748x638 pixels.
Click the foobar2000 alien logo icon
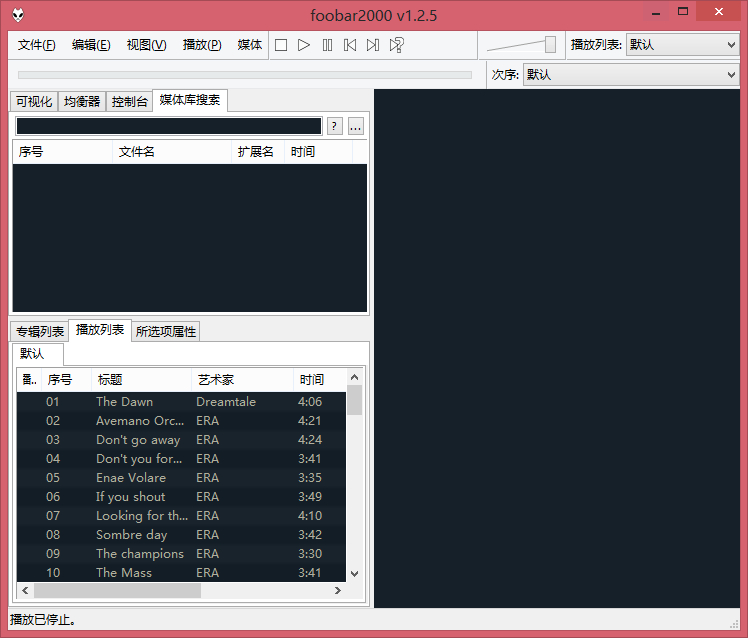18,15
